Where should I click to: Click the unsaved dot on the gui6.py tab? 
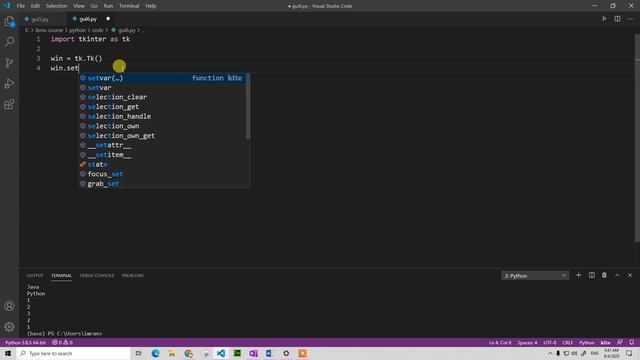(x=108, y=19)
